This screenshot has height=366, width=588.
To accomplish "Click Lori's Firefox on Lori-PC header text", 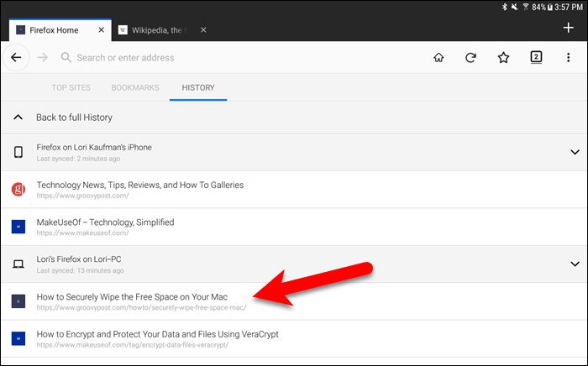I will [79, 259].
